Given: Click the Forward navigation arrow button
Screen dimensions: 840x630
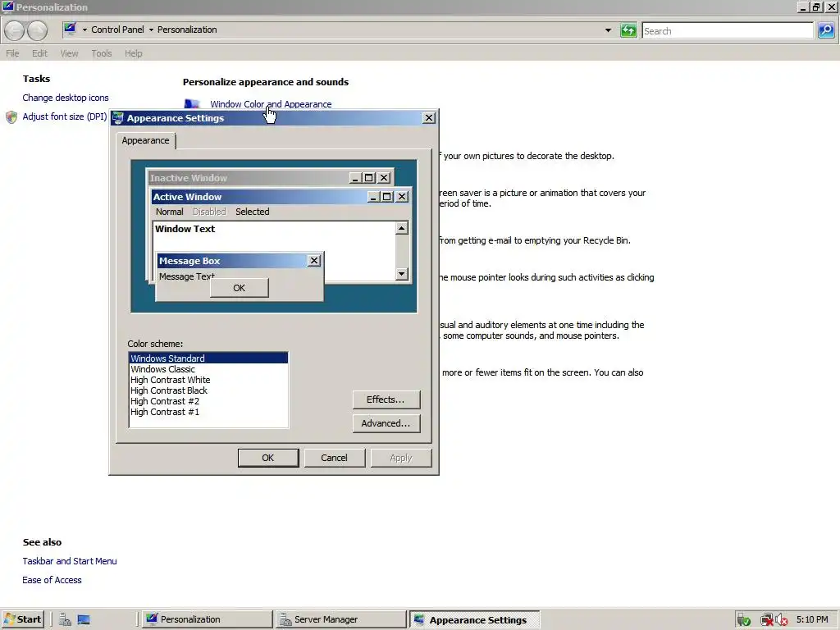Looking at the screenshot, I should click(x=37, y=30).
